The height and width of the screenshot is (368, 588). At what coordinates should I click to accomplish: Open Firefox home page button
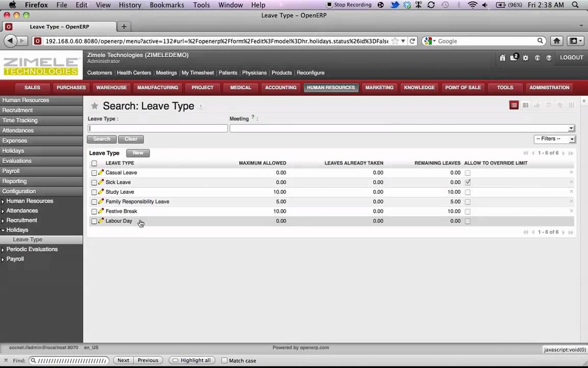point(556,41)
